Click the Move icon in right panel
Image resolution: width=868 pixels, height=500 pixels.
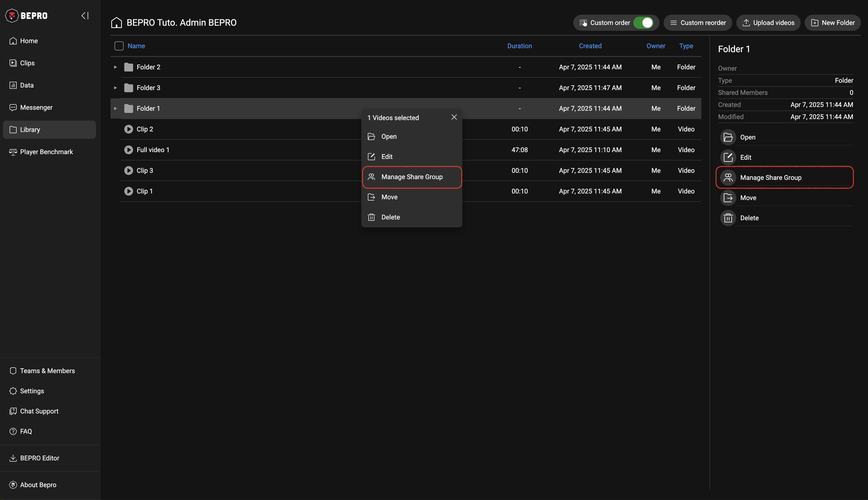(728, 198)
